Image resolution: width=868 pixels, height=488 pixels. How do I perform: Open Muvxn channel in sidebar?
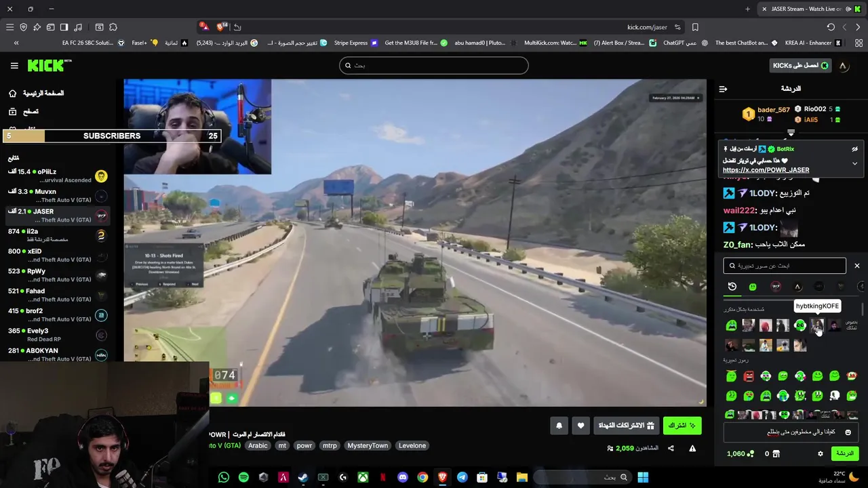pyautogui.click(x=58, y=196)
